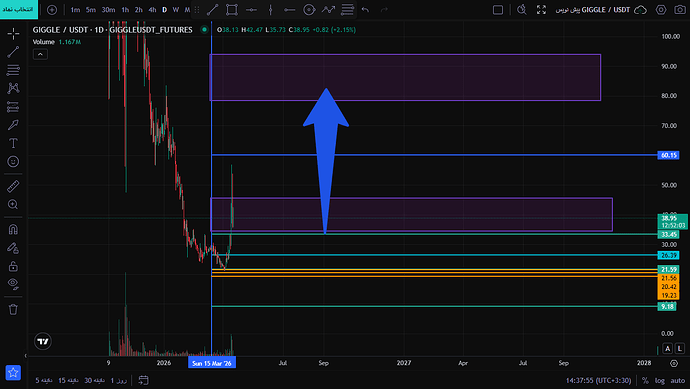The height and width of the screenshot is (389, 690).
Task: Click the green market status dot
Action: click(204, 30)
